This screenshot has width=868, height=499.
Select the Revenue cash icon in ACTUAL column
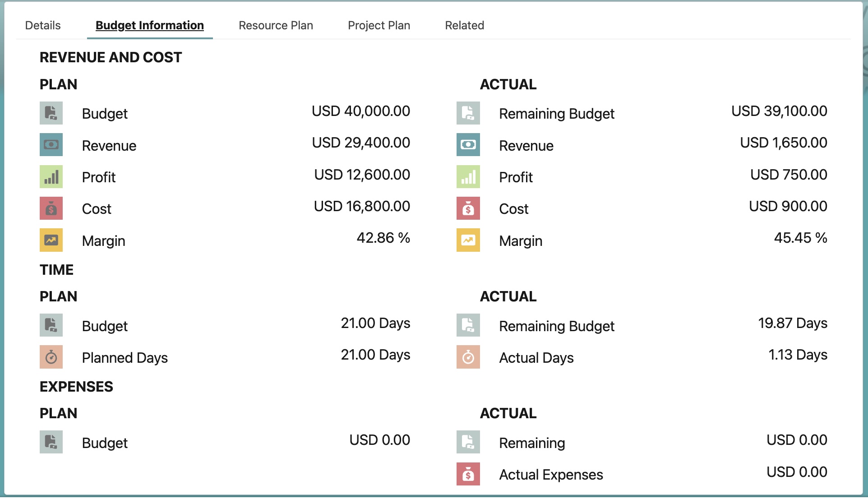468,145
